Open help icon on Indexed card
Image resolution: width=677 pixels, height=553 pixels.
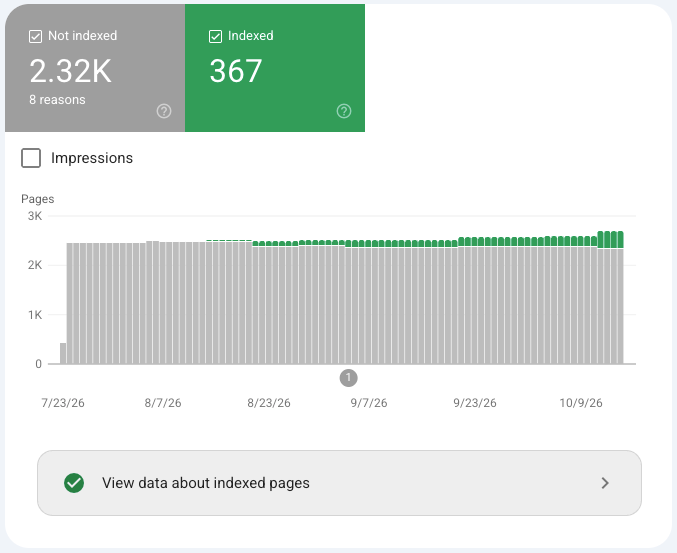click(344, 111)
